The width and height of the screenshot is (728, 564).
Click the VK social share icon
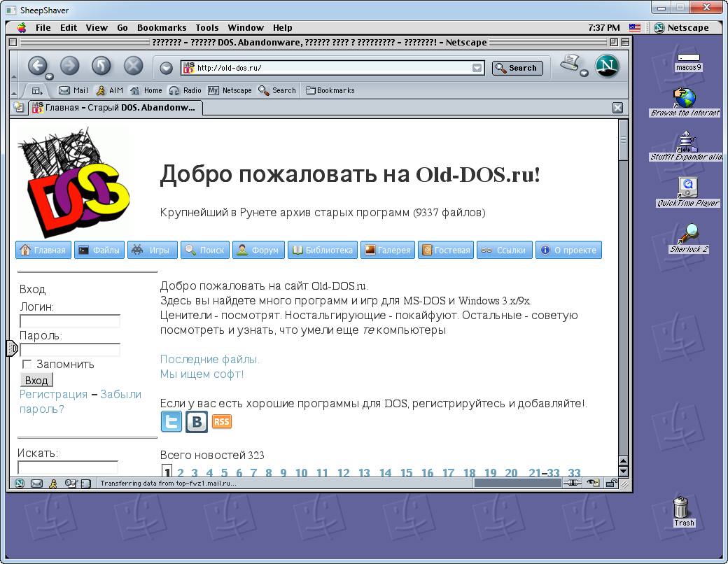196,421
